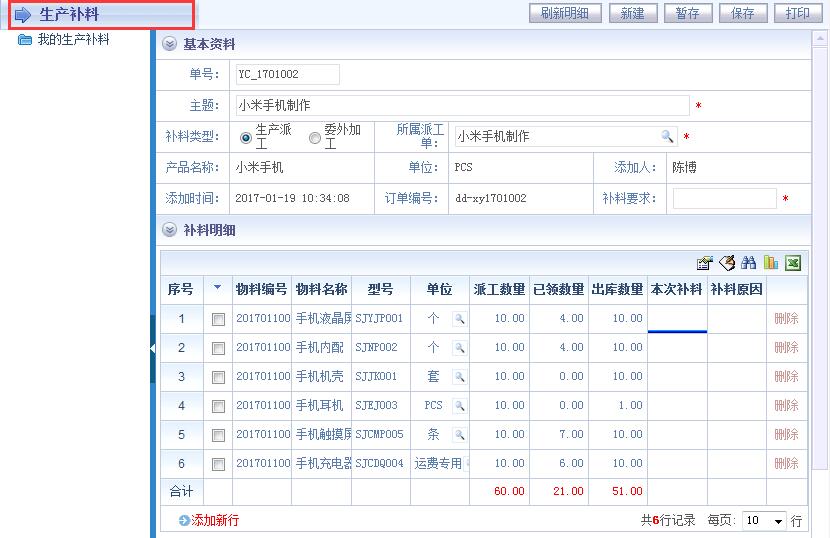The width and height of the screenshot is (830, 538).
Task: Click the bar chart statistics icon
Action: (x=771, y=263)
